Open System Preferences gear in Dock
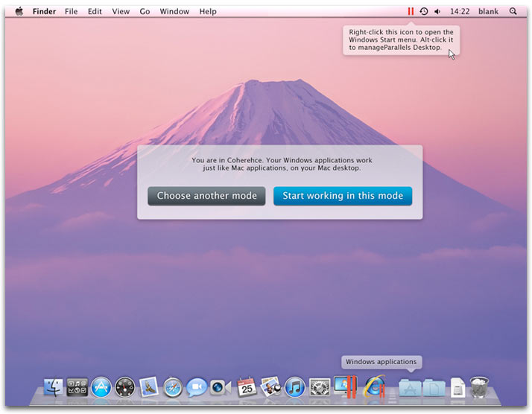This screenshot has height=414, width=532. pos(319,386)
